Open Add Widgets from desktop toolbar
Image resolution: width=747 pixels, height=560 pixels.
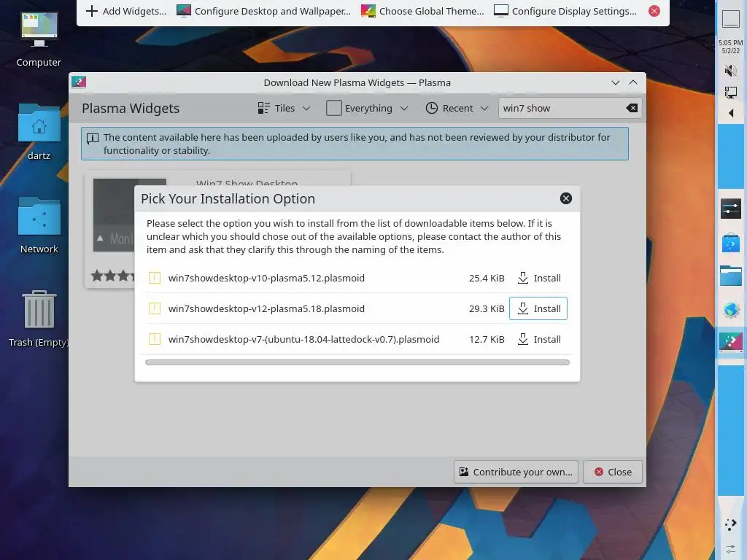point(126,11)
